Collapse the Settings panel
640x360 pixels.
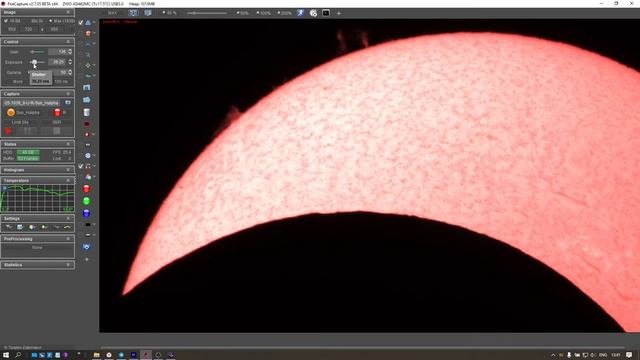pos(68,219)
